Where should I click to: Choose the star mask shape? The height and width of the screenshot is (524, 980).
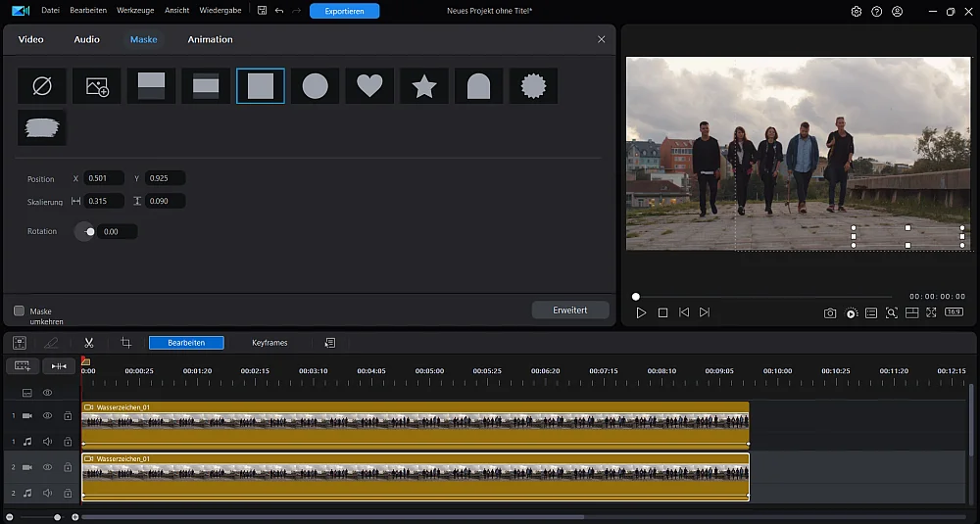[x=424, y=86]
